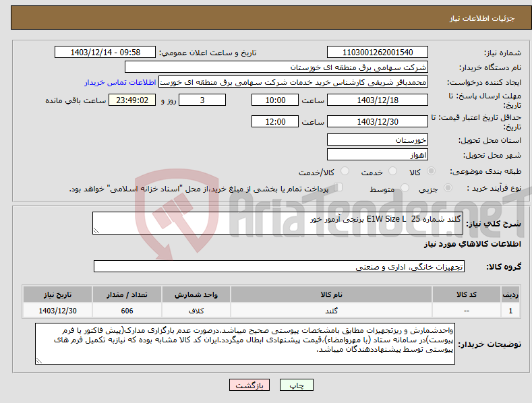Click the ردیف column header

coord(510,294)
